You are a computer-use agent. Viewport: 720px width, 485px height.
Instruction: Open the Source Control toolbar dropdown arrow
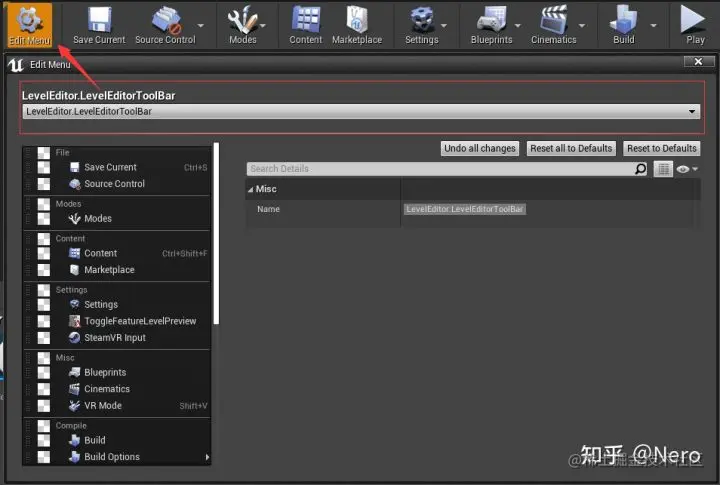click(x=201, y=26)
